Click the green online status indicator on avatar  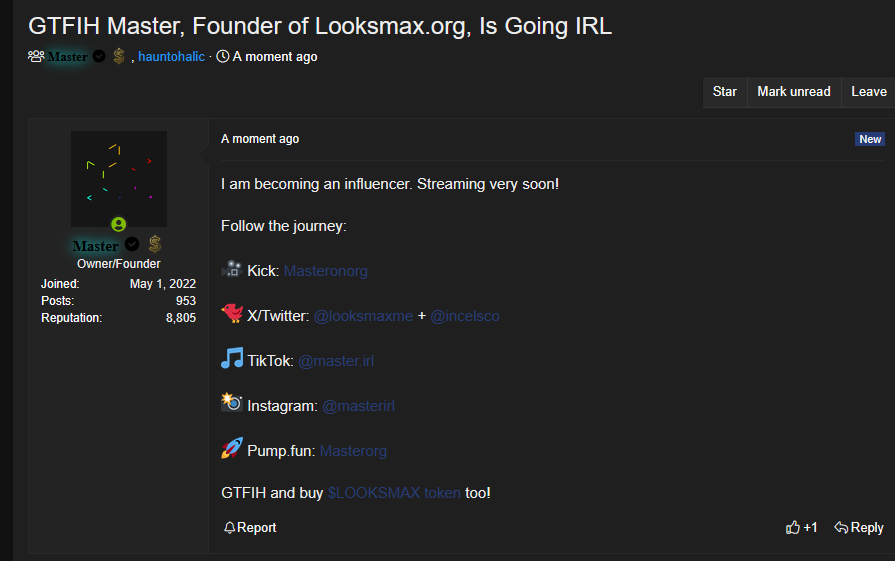coord(119,224)
